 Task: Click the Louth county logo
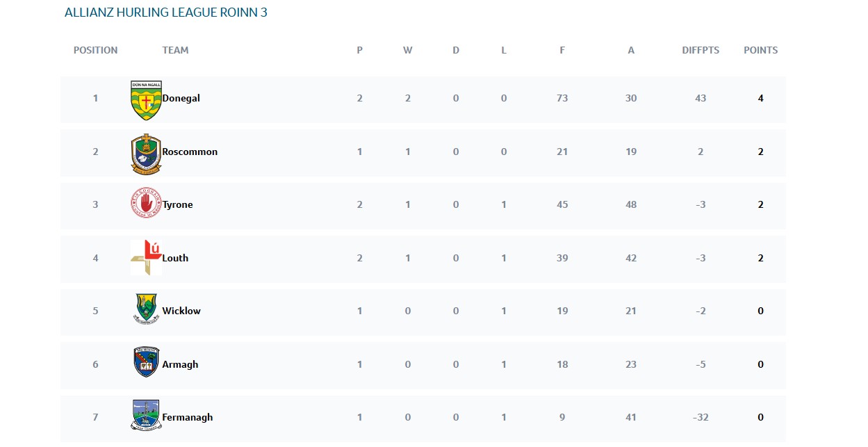146,257
